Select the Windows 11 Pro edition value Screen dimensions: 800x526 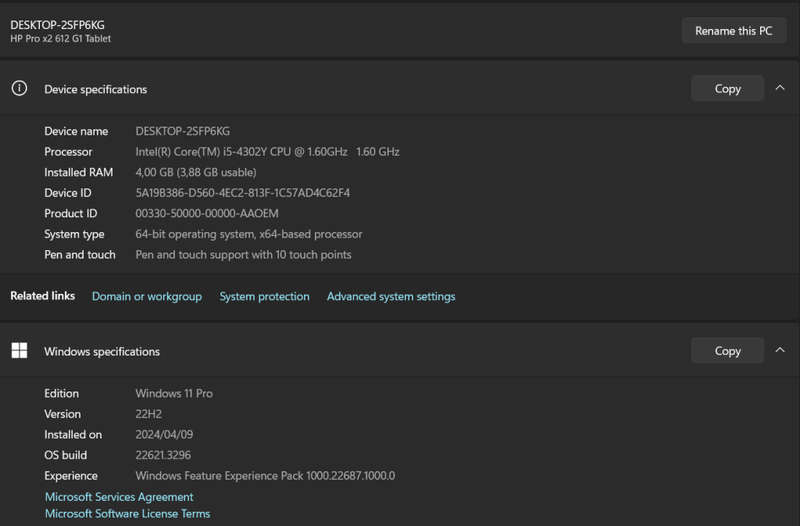[x=174, y=393]
